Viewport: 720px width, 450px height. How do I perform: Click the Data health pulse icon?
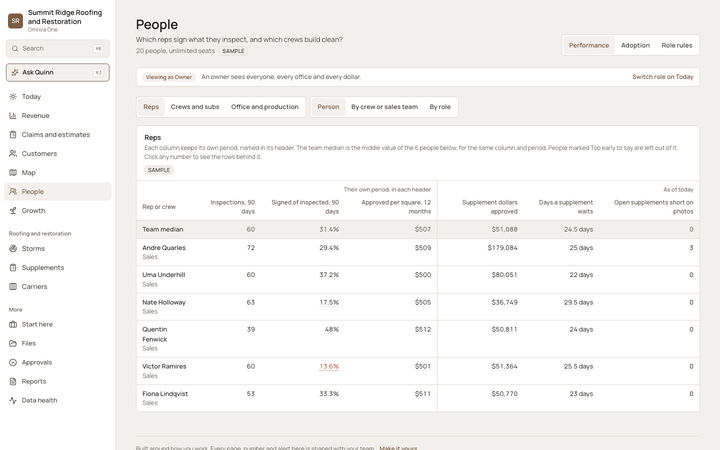[13, 400]
